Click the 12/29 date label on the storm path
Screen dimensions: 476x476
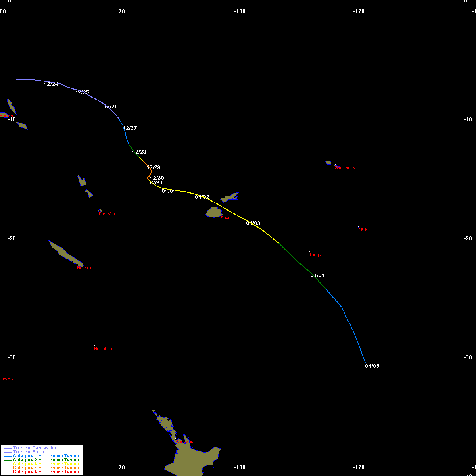[x=154, y=167]
